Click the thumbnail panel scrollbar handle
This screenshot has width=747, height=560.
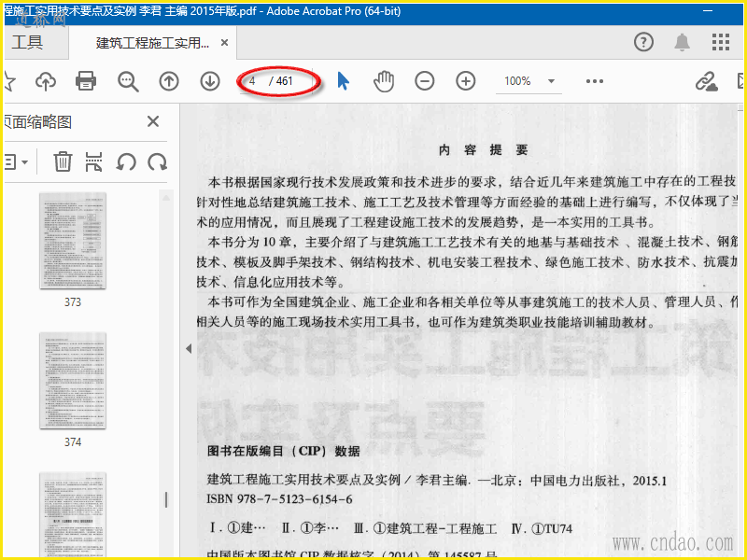[x=166, y=499]
